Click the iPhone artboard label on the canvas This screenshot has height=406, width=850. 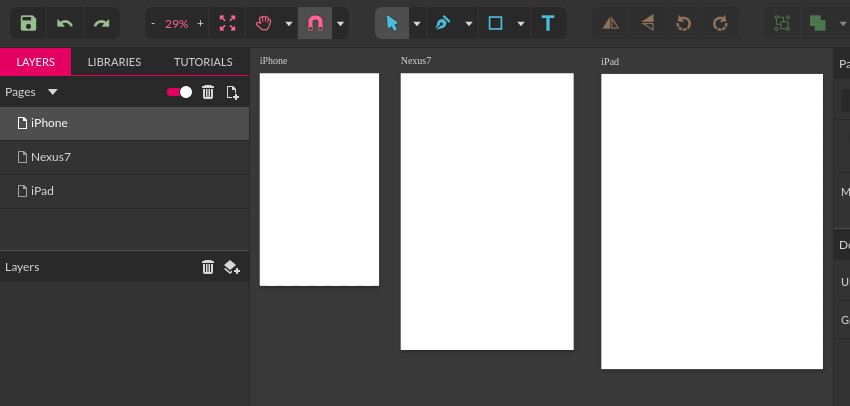tap(273, 61)
